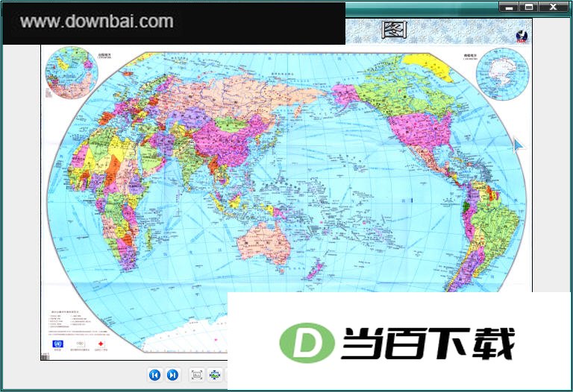Minimize the map viewer window
This screenshot has width=573, height=392.
coord(509,7)
